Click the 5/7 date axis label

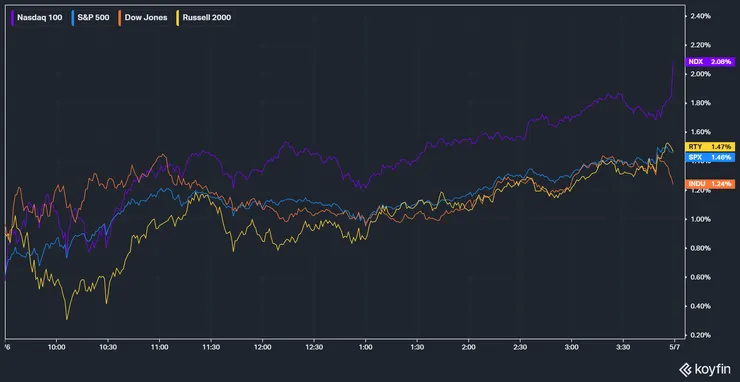click(x=674, y=347)
